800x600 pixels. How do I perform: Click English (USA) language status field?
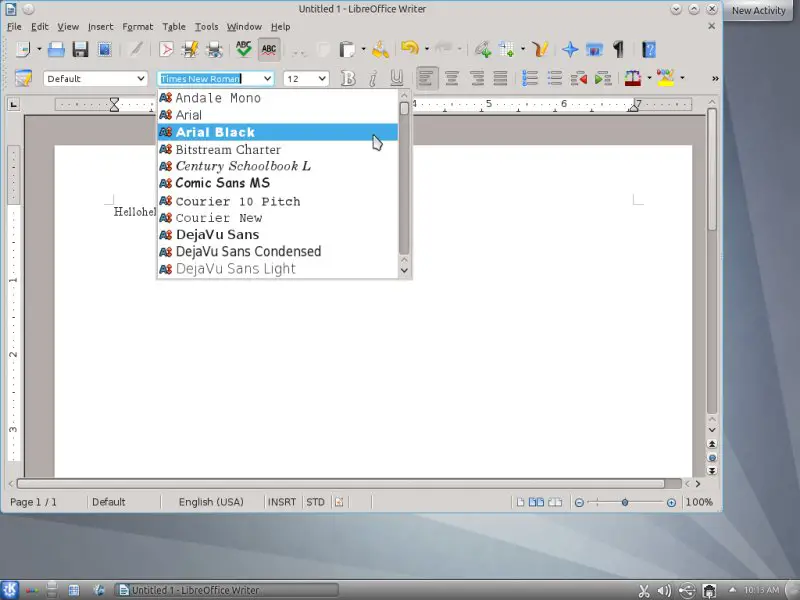point(211,502)
